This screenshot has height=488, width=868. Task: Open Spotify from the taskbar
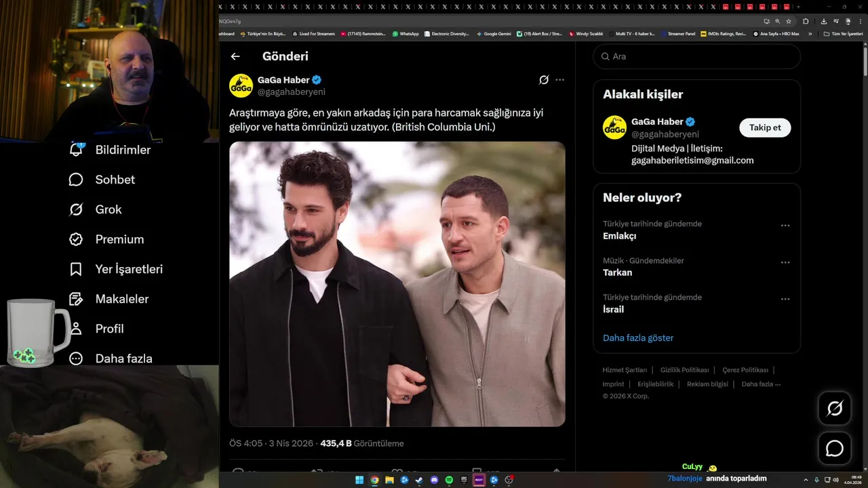pos(449,480)
